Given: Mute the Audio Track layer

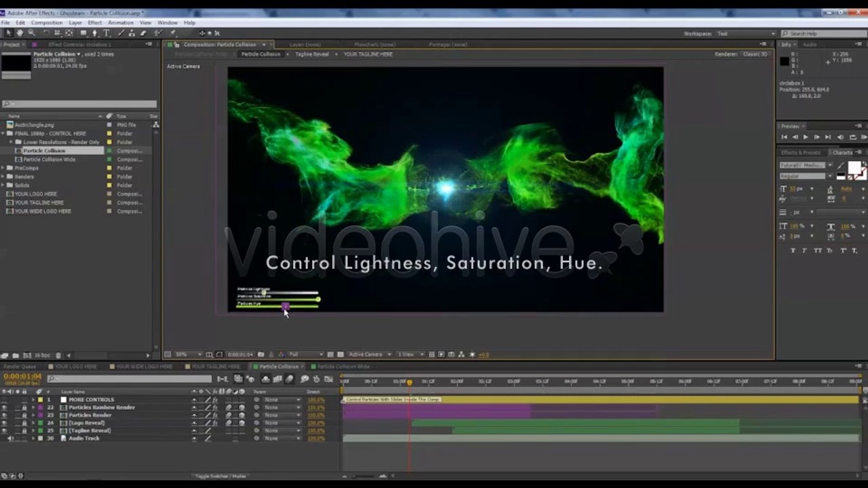Looking at the screenshot, I should (10, 439).
